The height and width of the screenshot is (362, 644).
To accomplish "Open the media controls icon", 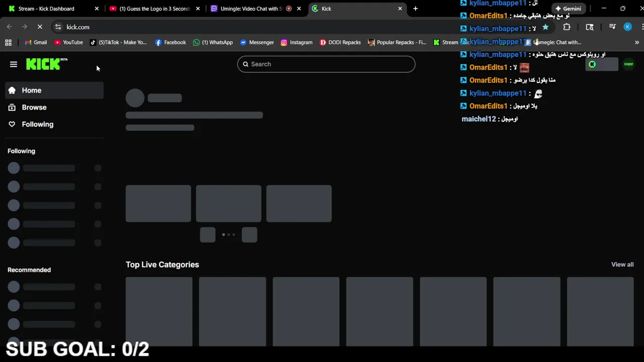I will click(612, 27).
